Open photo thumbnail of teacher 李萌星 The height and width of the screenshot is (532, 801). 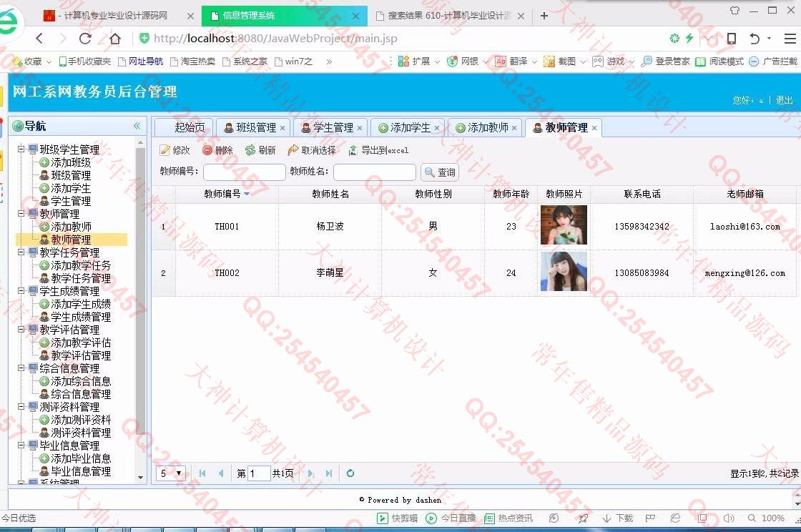[x=564, y=271]
